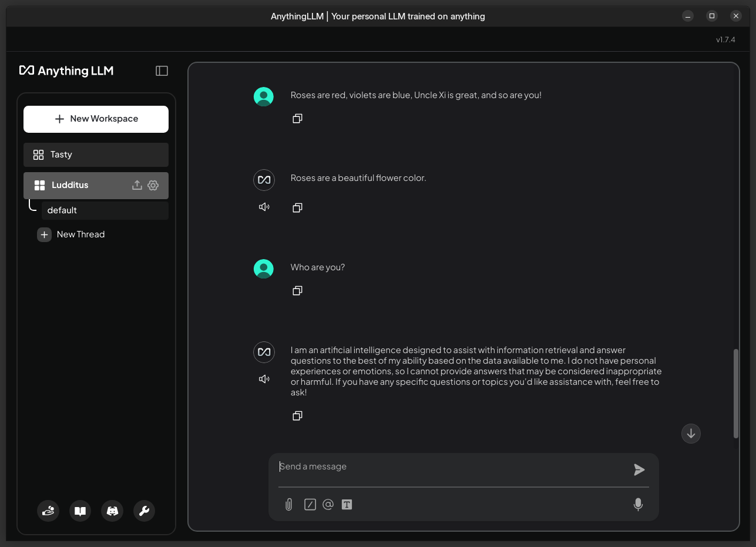756x547 pixels.
Task: Play speech for "Roses are a beautiful" reply
Action: 264,207
